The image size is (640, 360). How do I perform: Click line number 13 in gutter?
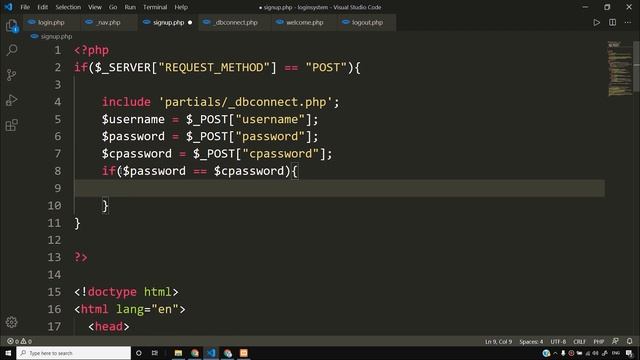pyautogui.click(x=54, y=257)
